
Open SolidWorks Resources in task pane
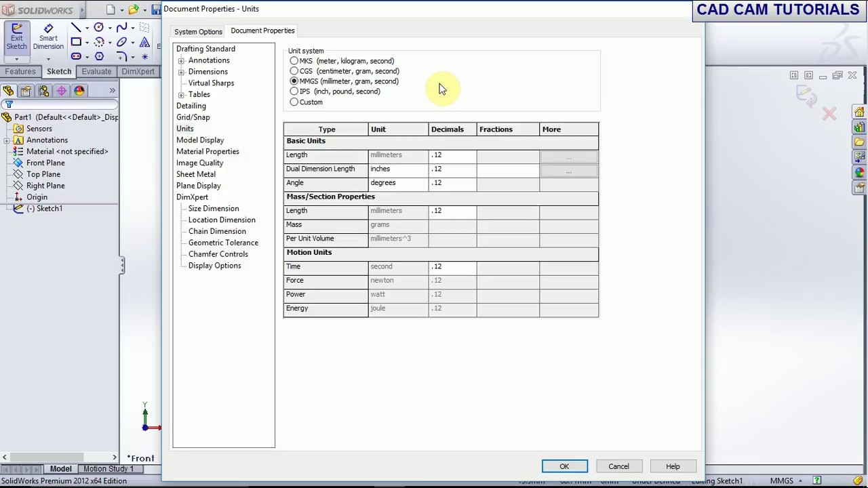[x=859, y=113]
